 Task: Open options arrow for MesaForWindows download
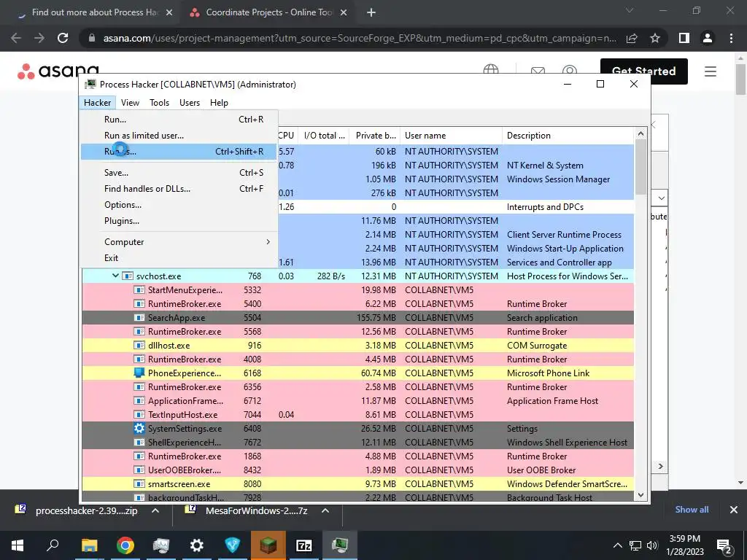pos(325,510)
